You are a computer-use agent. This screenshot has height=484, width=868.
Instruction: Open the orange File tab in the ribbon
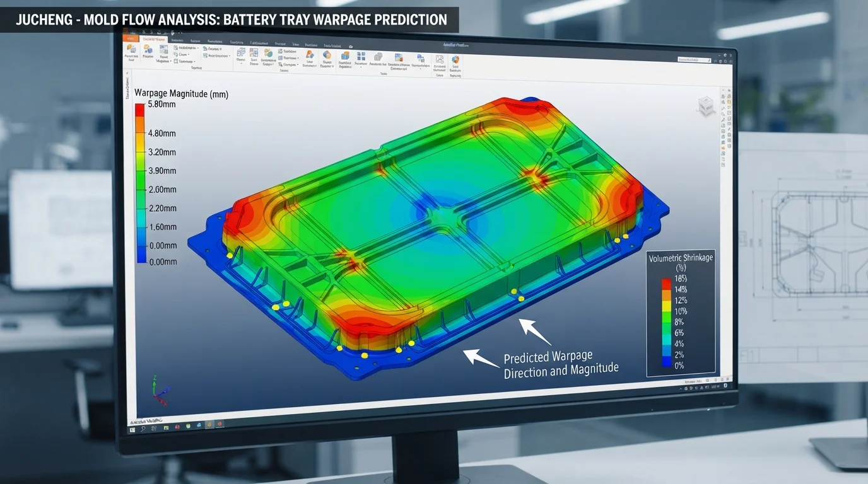(x=131, y=38)
